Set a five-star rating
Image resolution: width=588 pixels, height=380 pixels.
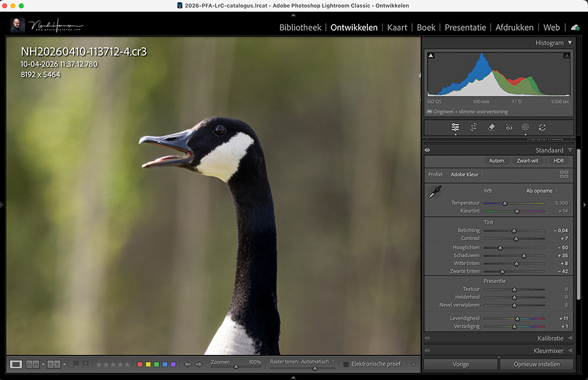(x=127, y=365)
